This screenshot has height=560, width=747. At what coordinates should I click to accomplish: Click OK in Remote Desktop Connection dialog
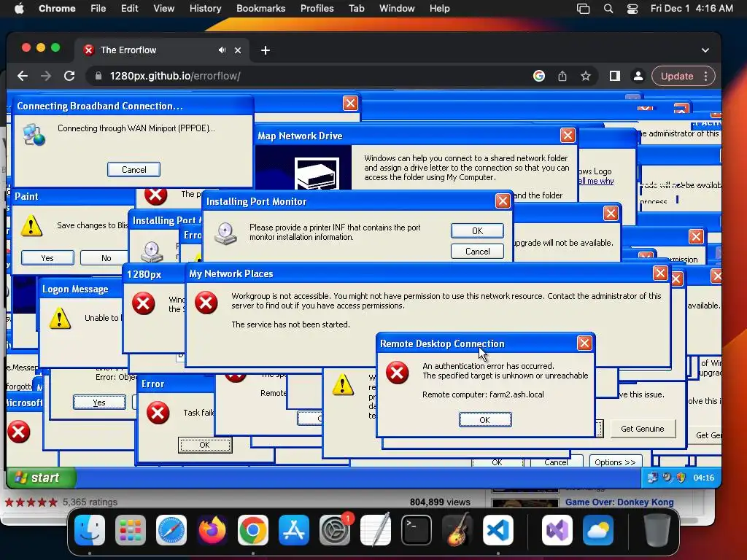point(485,419)
